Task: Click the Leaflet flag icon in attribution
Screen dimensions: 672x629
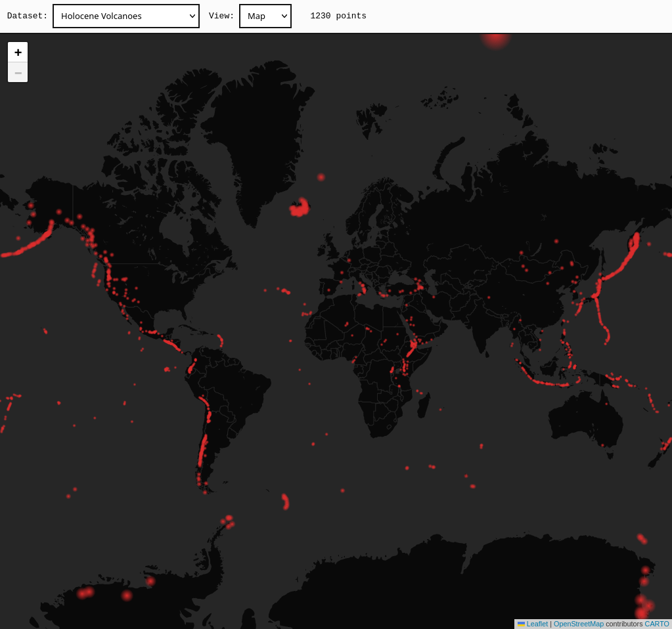Action: (x=521, y=624)
